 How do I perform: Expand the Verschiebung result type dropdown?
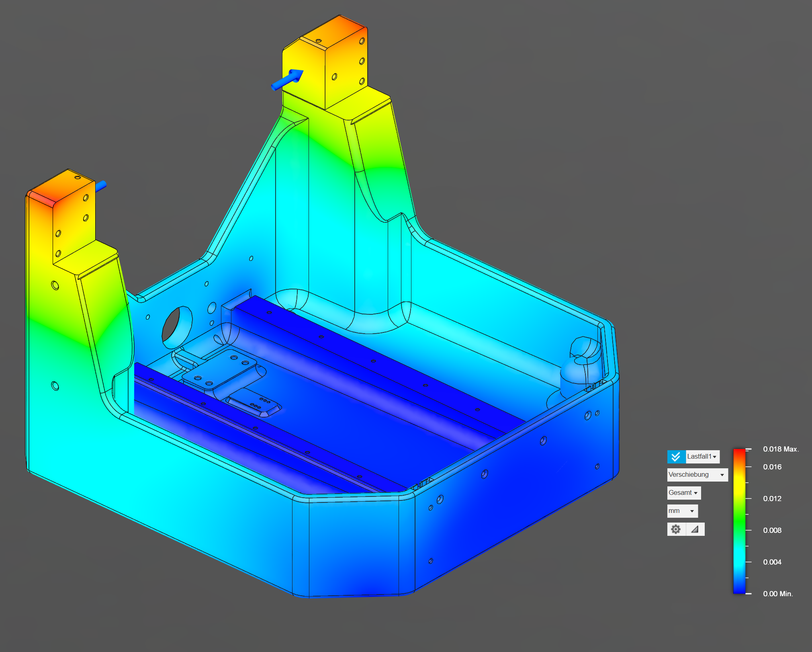pyautogui.click(x=697, y=475)
